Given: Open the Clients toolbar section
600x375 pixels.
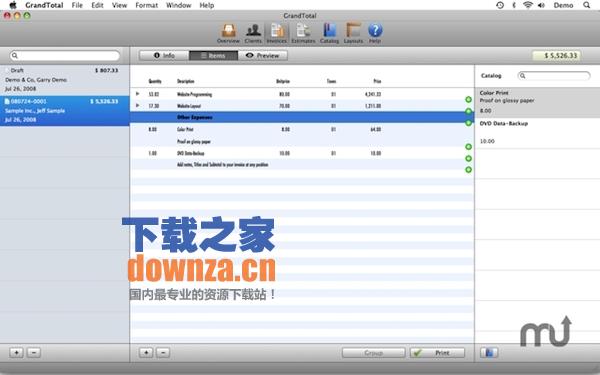Looking at the screenshot, I should [x=253, y=34].
